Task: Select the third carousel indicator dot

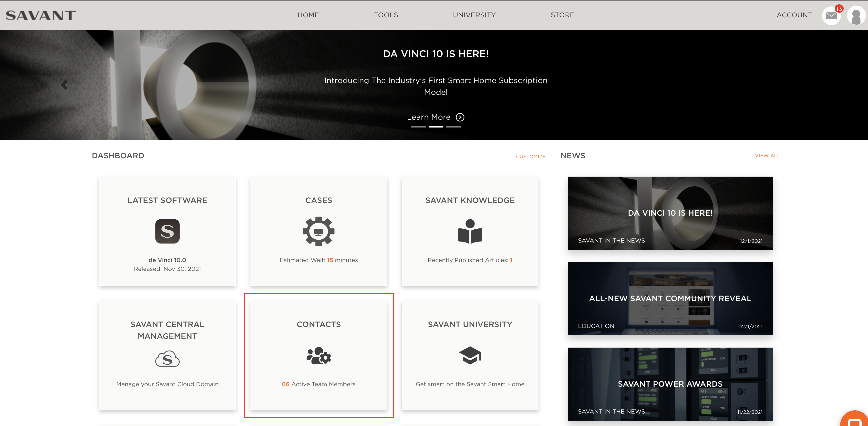Action: click(x=453, y=127)
